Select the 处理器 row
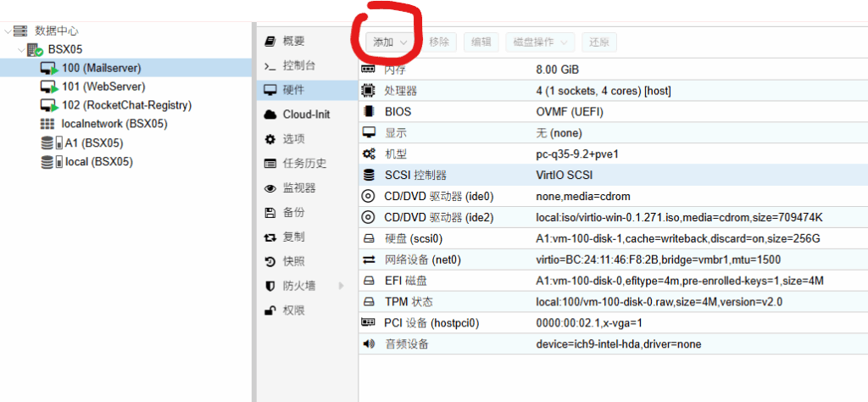The height and width of the screenshot is (402, 868). tap(613, 91)
